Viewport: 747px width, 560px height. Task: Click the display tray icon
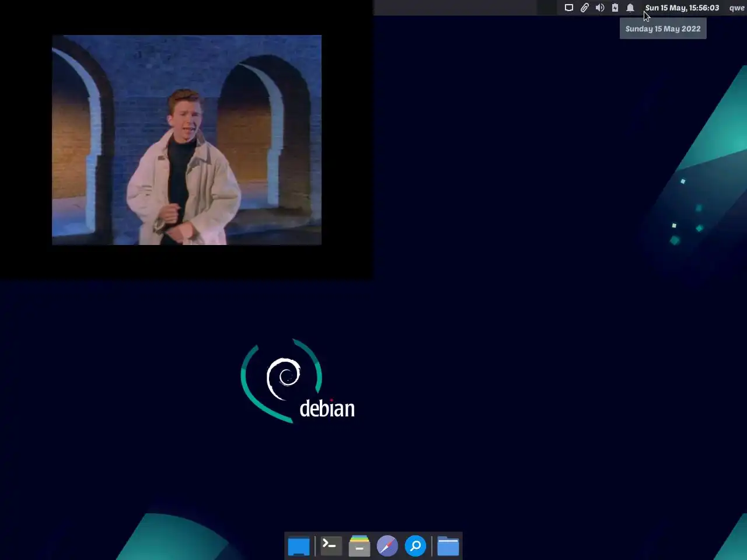(x=569, y=8)
